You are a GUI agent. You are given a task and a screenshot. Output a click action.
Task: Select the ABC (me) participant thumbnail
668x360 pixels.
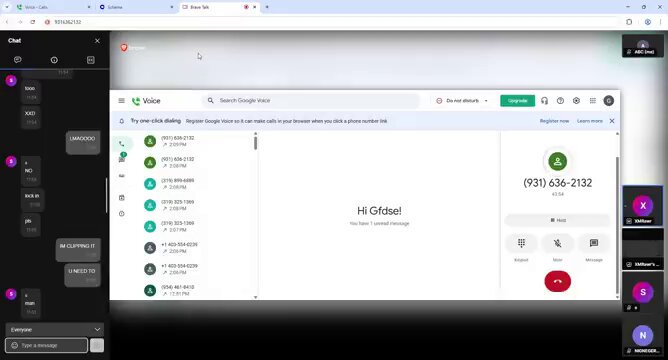[x=642, y=46]
